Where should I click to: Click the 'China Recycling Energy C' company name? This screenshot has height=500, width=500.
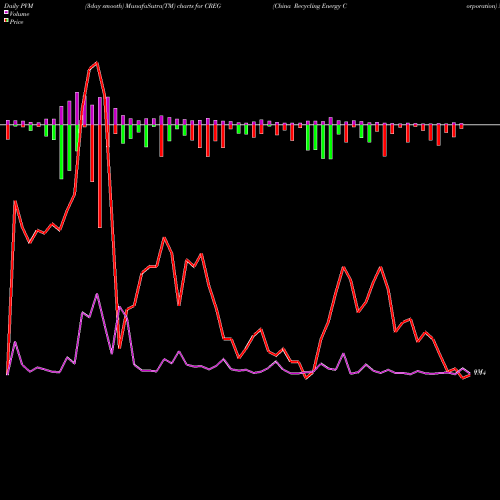(x=310, y=6)
